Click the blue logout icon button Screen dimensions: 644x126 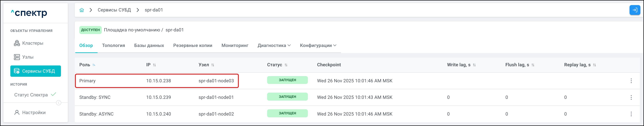(634, 10)
